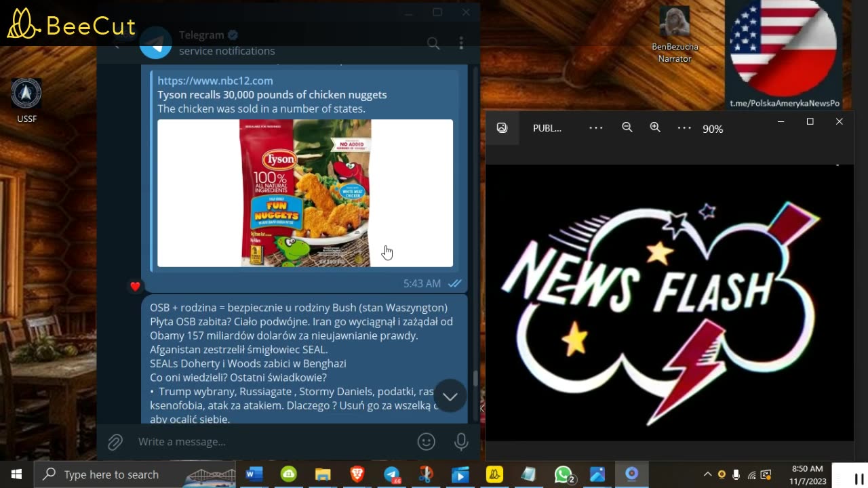
Task: Click the pause button in the corner
Action: (859, 479)
